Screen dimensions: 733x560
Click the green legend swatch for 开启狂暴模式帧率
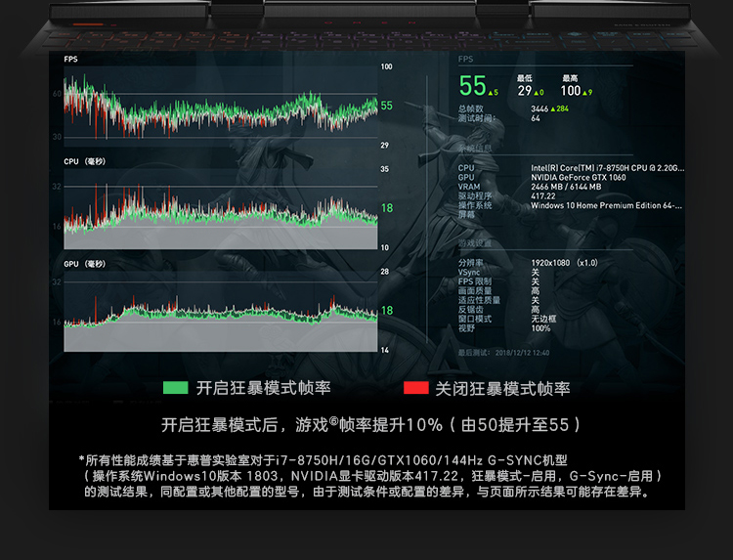click(175, 388)
